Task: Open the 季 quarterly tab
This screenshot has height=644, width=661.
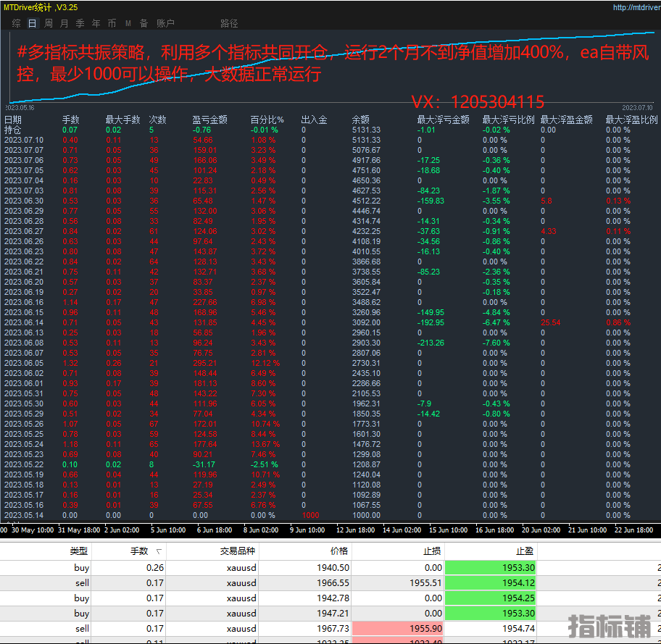Action: click(x=80, y=23)
